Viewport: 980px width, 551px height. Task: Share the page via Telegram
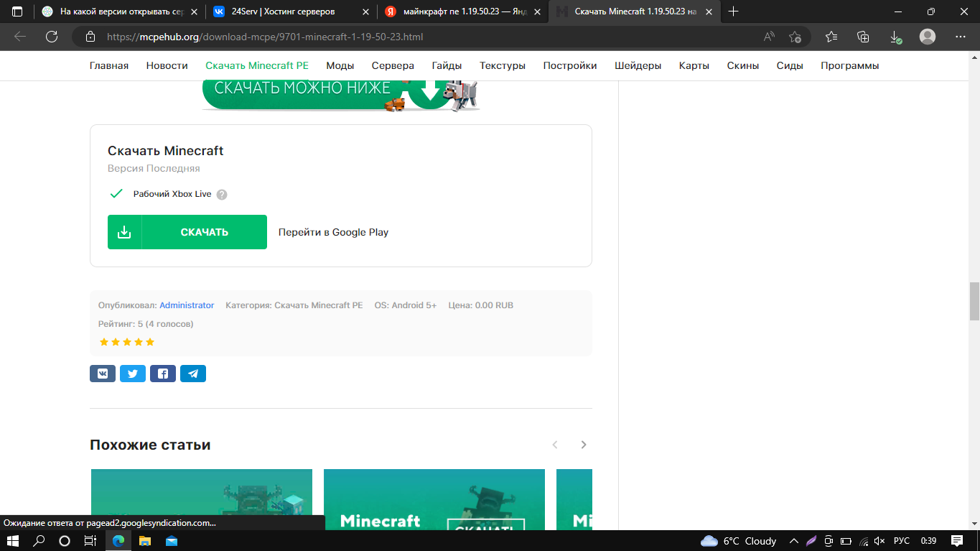(193, 374)
